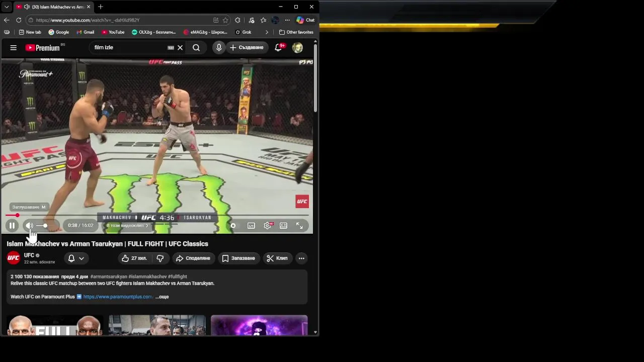This screenshot has width=644, height=362.
Task: Open YouTube notifications bell (9+)
Action: point(278,48)
